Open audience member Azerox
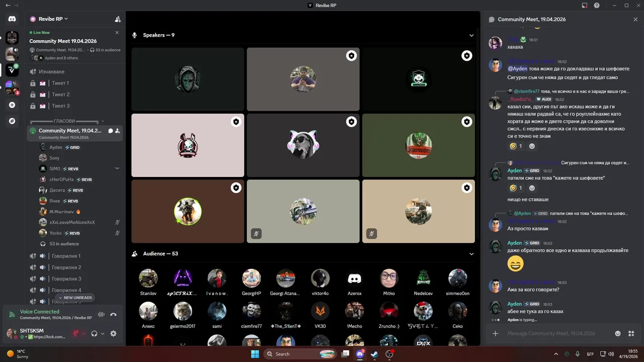Screen dimensions: 644x362 click(x=354, y=283)
